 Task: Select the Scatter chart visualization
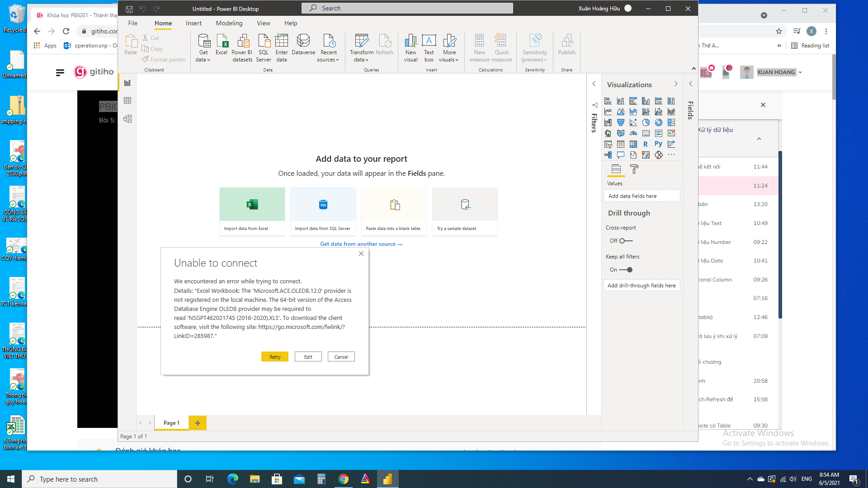pos(633,122)
